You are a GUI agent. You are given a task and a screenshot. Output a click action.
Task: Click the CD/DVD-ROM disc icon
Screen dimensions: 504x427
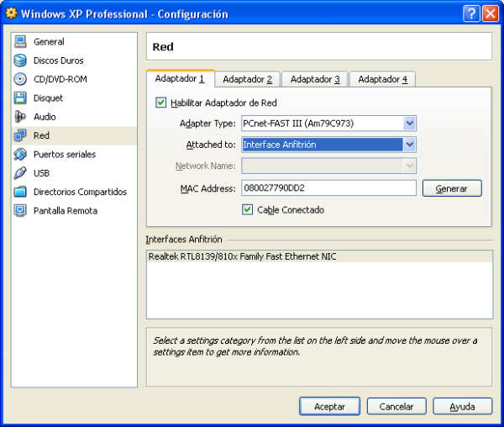click(x=20, y=79)
